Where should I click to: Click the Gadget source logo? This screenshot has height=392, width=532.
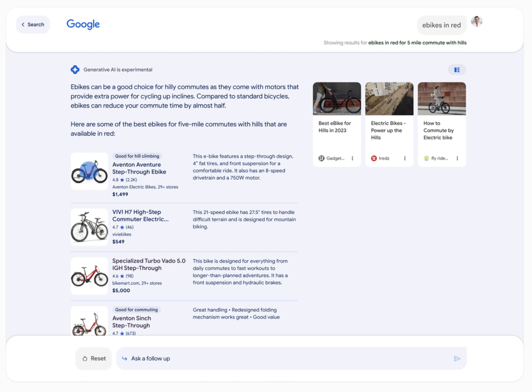tap(321, 158)
